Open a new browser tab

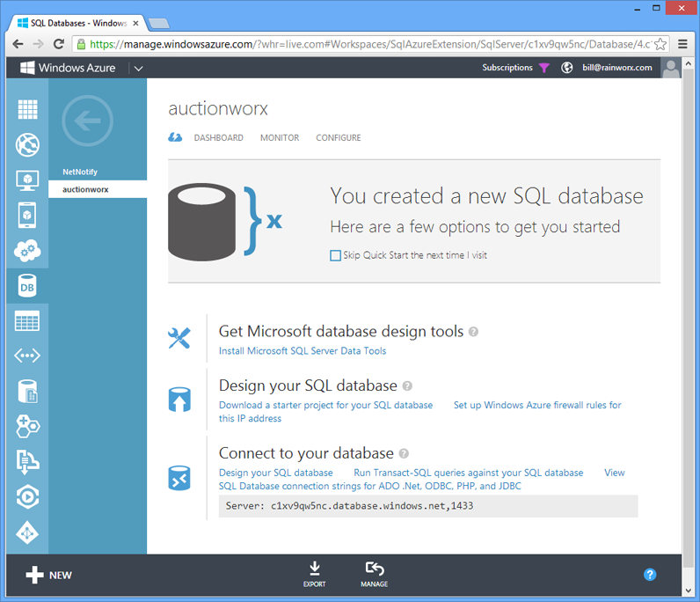click(x=158, y=23)
